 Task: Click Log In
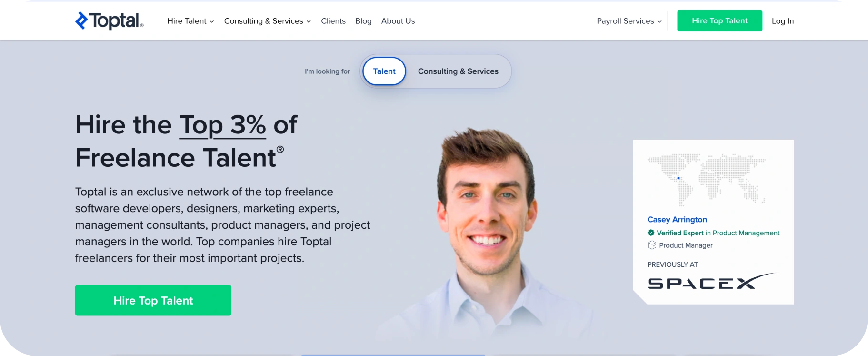click(783, 21)
